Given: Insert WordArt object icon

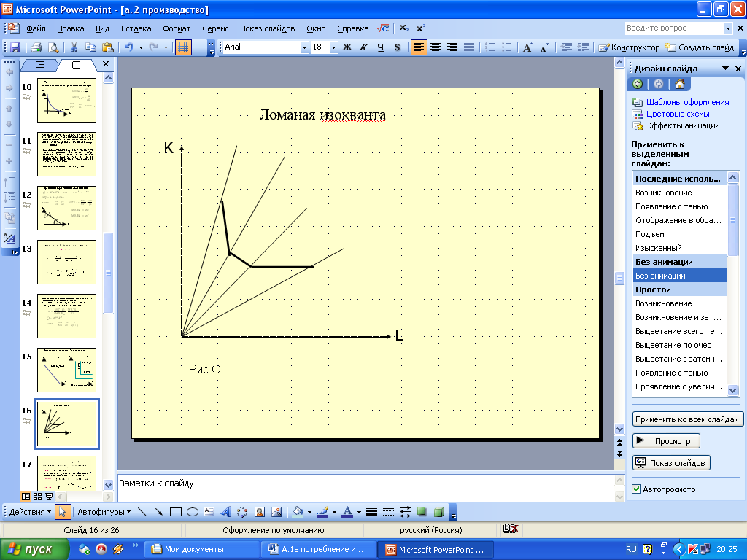Looking at the screenshot, I should pos(226,512).
